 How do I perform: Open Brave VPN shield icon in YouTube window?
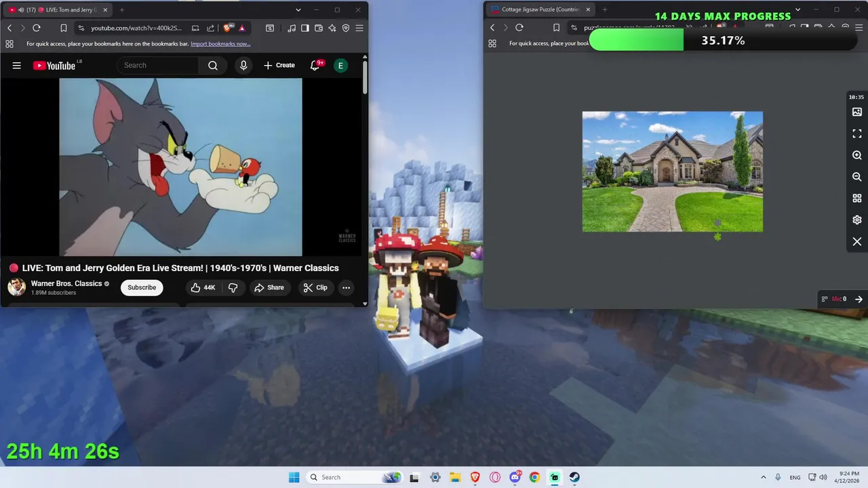(346, 28)
